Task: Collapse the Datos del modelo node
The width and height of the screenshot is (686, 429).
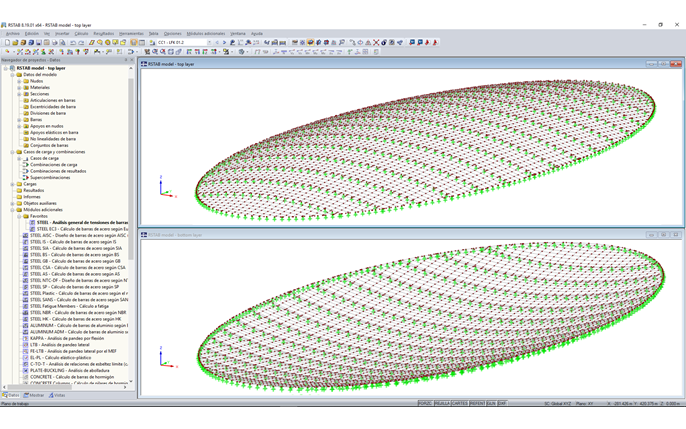Action: pyautogui.click(x=13, y=75)
